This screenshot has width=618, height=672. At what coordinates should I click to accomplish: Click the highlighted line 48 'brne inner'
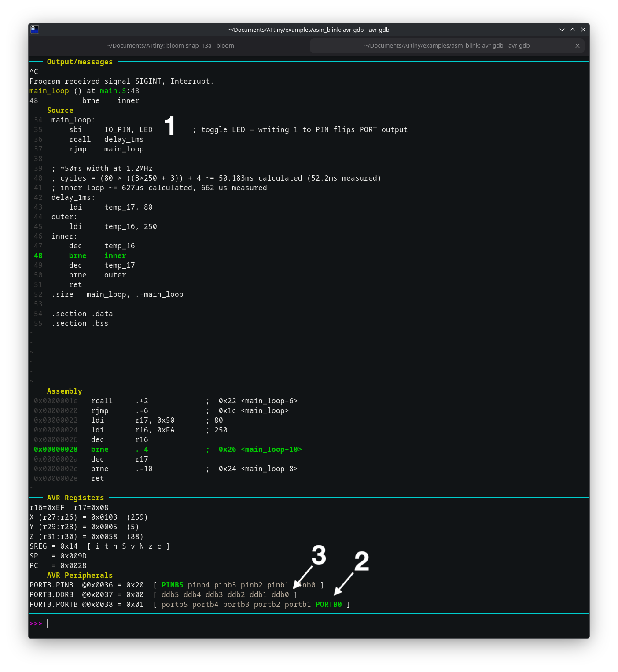click(x=98, y=256)
